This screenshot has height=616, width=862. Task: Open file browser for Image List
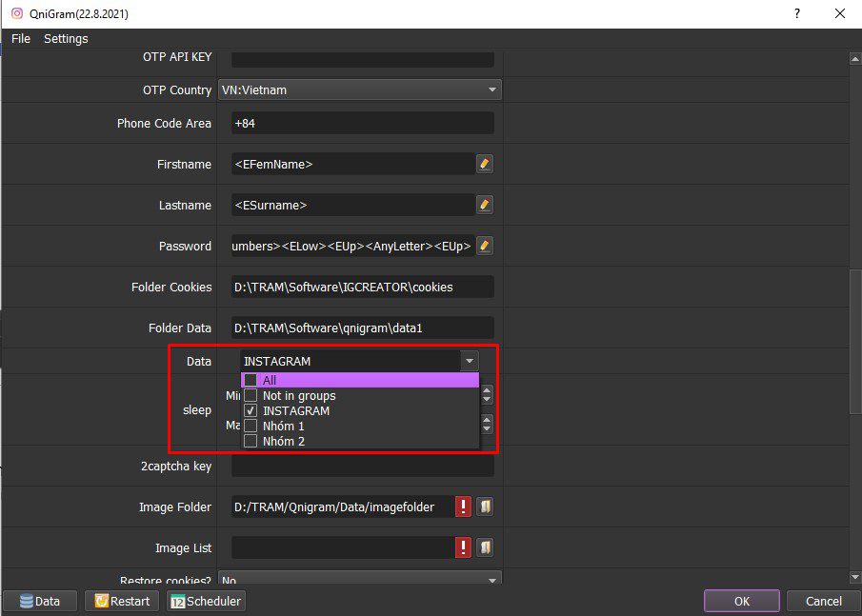[485, 547]
